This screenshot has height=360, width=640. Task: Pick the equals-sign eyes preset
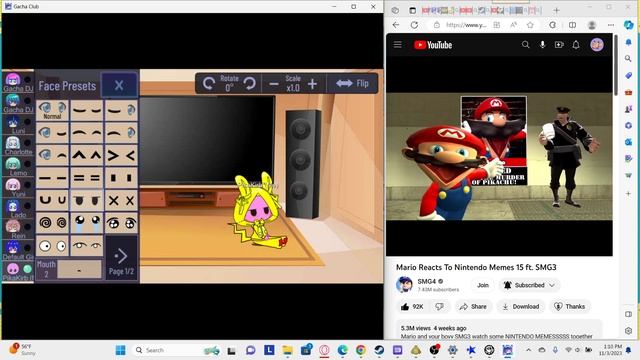(x=87, y=178)
